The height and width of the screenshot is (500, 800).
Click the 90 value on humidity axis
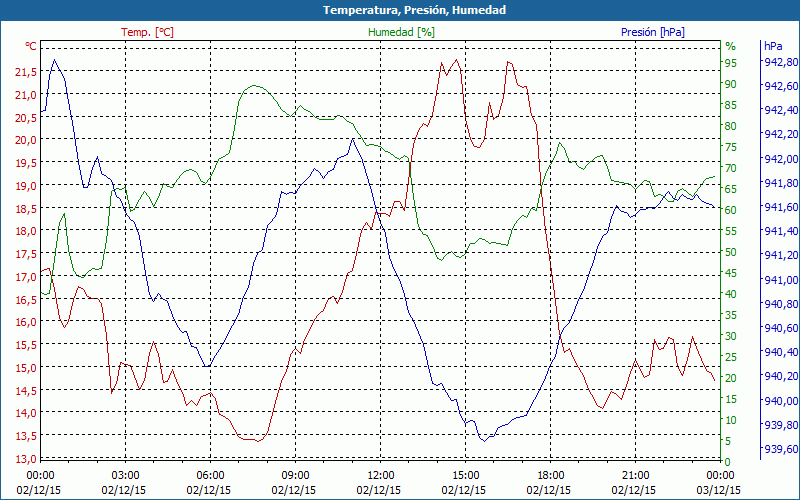[731, 84]
